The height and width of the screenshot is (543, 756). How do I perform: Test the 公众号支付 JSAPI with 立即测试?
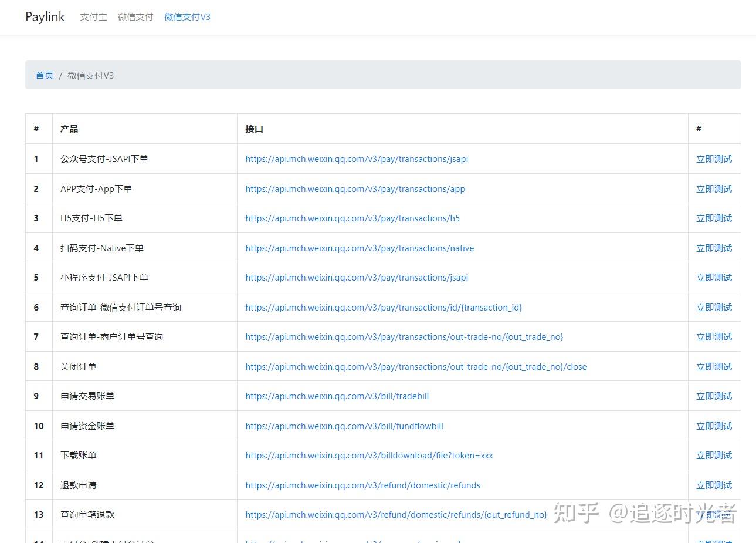(x=714, y=158)
